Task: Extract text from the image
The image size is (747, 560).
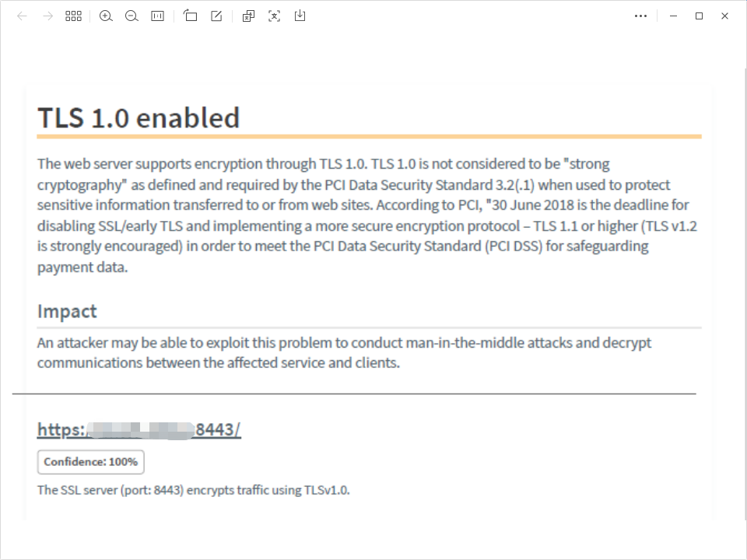Action: point(274,16)
